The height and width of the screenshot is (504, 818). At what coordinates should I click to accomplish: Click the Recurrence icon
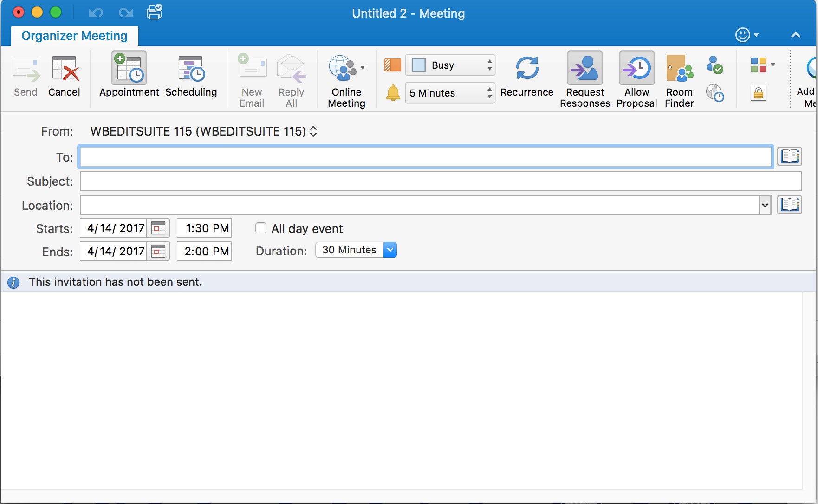(x=527, y=69)
